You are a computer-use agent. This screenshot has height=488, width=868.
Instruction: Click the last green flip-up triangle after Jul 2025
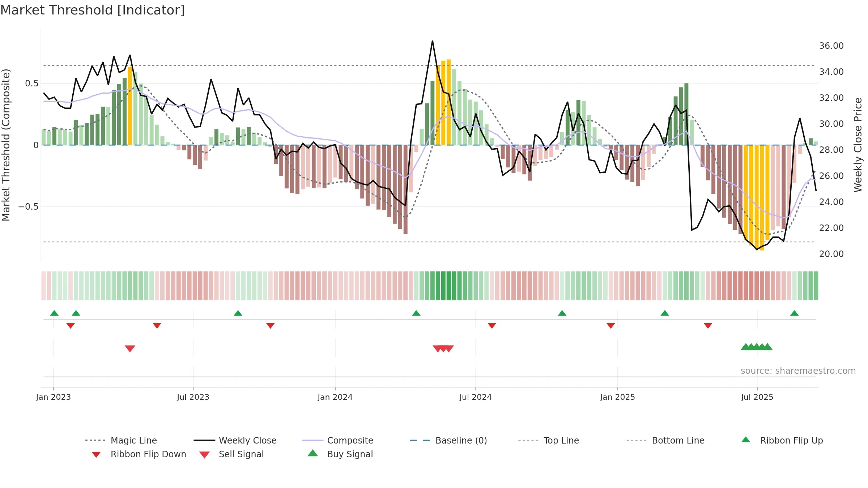795,313
